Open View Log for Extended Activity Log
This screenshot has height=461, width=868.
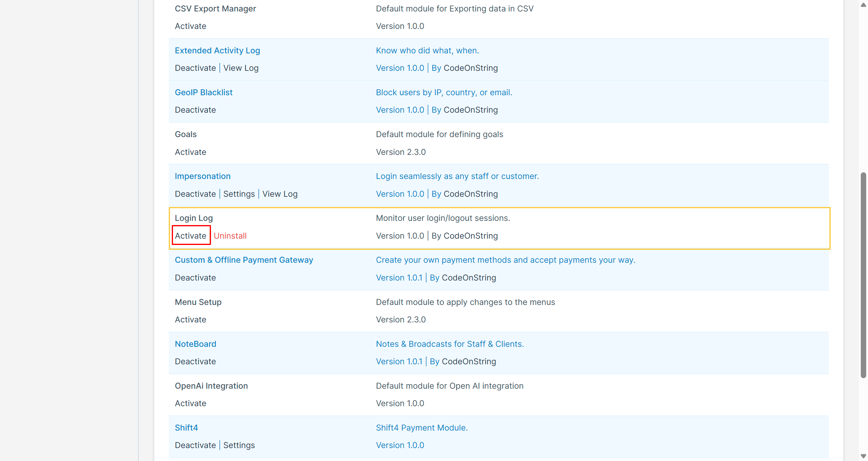[241, 68]
